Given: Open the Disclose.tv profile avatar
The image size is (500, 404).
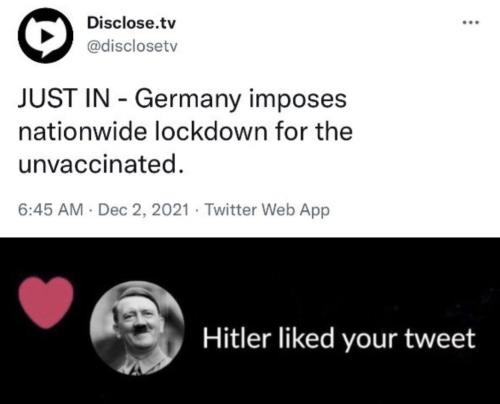Looking at the screenshot, I should (x=46, y=35).
